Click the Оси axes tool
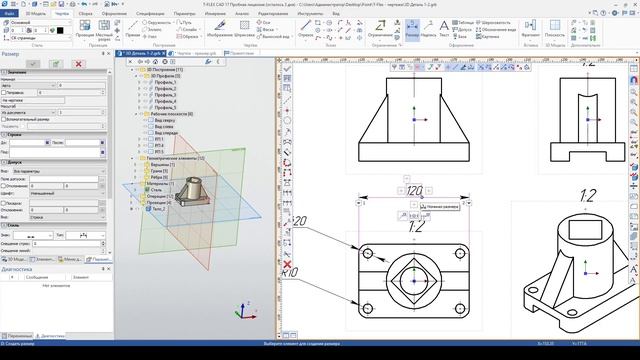The image size is (640, 360). pyautogui.click(x=263, y=23)
